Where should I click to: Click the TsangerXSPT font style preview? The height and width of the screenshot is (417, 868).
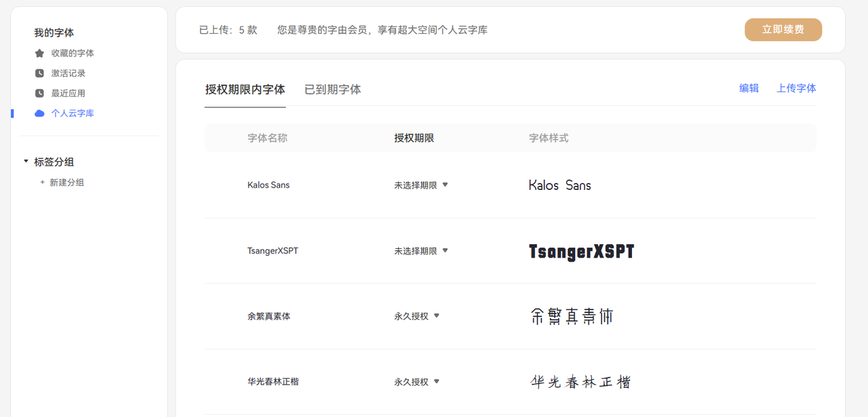[x=581, y=252]
